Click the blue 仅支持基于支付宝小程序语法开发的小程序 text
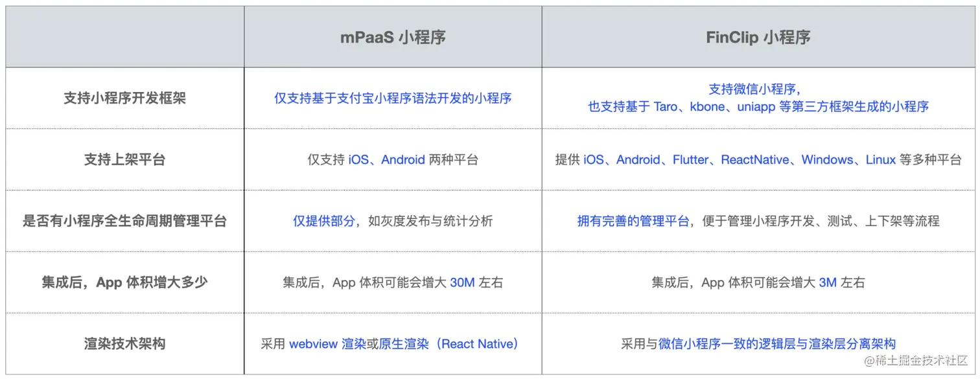The image size is (980, 379). click(393, 98)
